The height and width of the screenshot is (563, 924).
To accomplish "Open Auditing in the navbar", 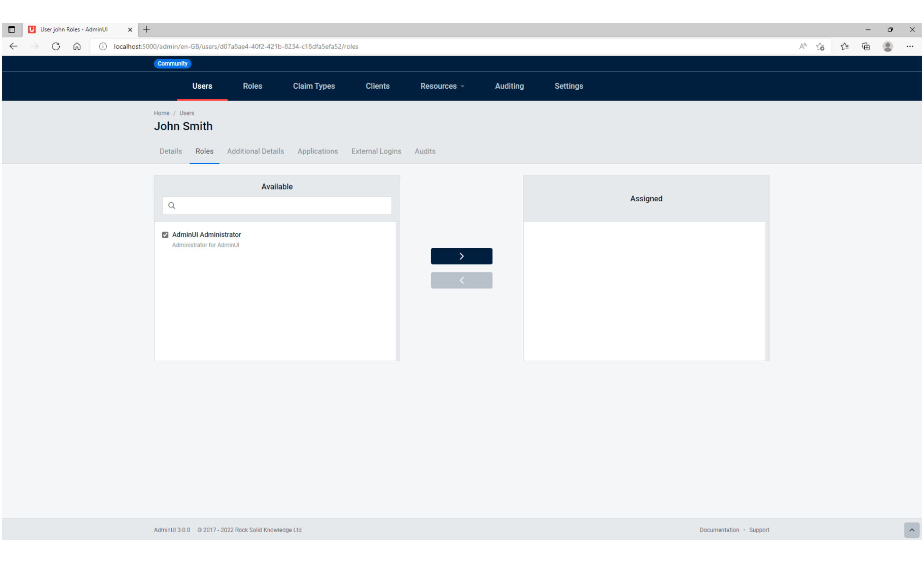I will point(509,86).
